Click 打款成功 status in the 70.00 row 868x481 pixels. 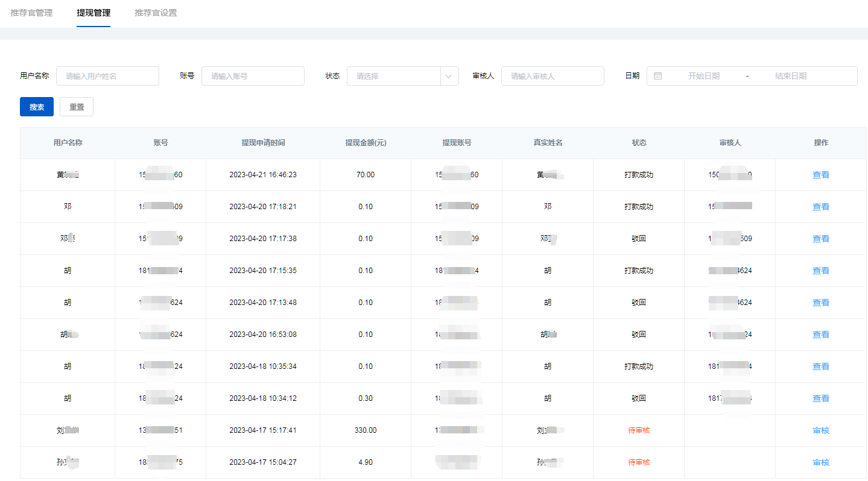(639, 175)
